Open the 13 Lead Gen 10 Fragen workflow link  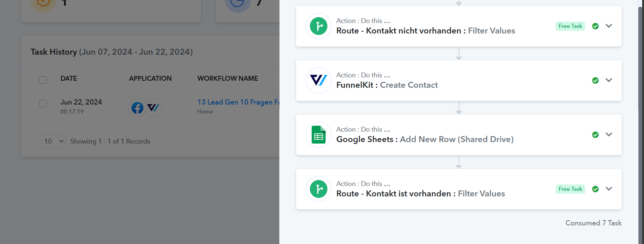pyautogui.click(x=238, y=102)
